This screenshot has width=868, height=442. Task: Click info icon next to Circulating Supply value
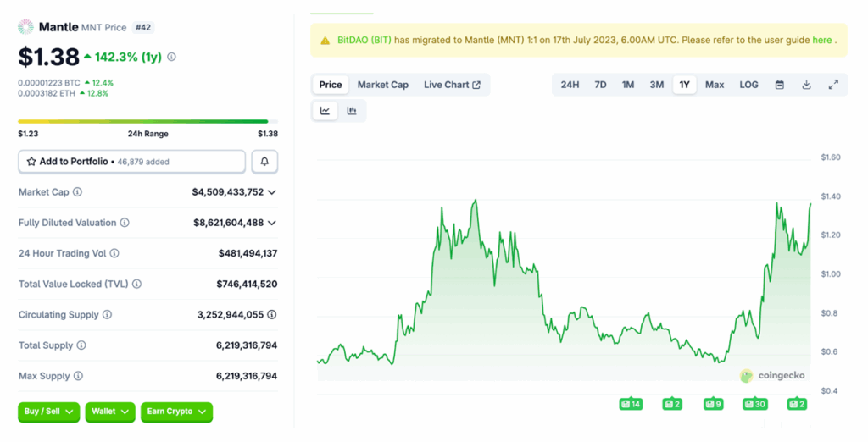coord(272,314)
